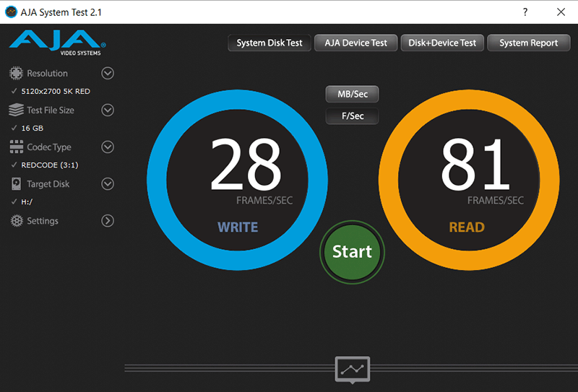
Task: Click the Settings gear icon
Action: [x=17, y=221]
